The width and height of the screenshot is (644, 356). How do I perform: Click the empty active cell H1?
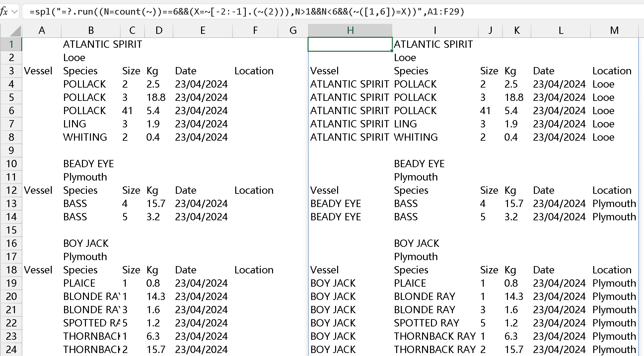350,44
